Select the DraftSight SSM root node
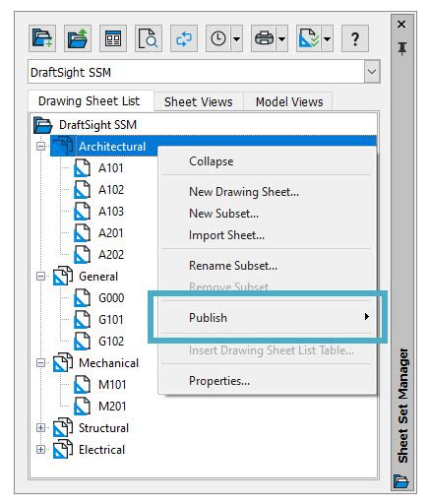The image size is (429, 504). tap(97, 125)
